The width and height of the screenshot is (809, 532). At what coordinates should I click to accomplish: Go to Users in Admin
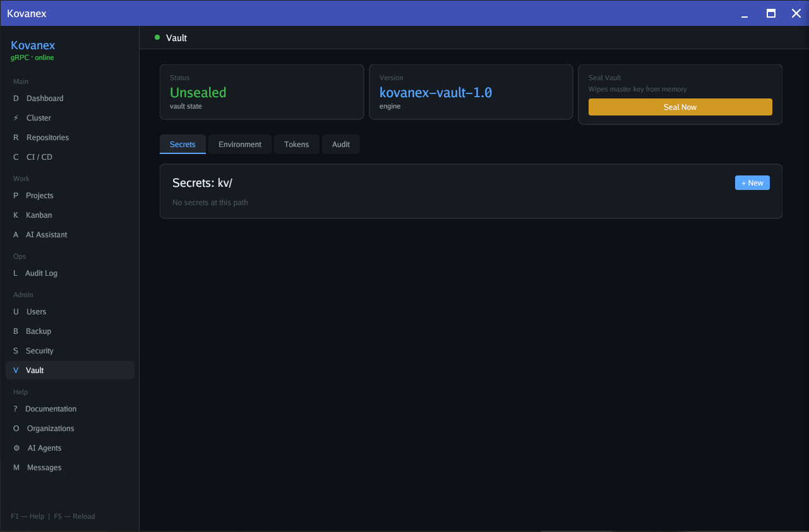(36, 312)
